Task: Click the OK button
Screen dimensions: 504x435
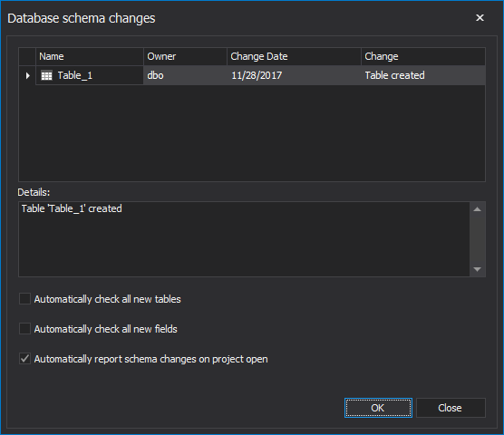Action: click(378, 408)
